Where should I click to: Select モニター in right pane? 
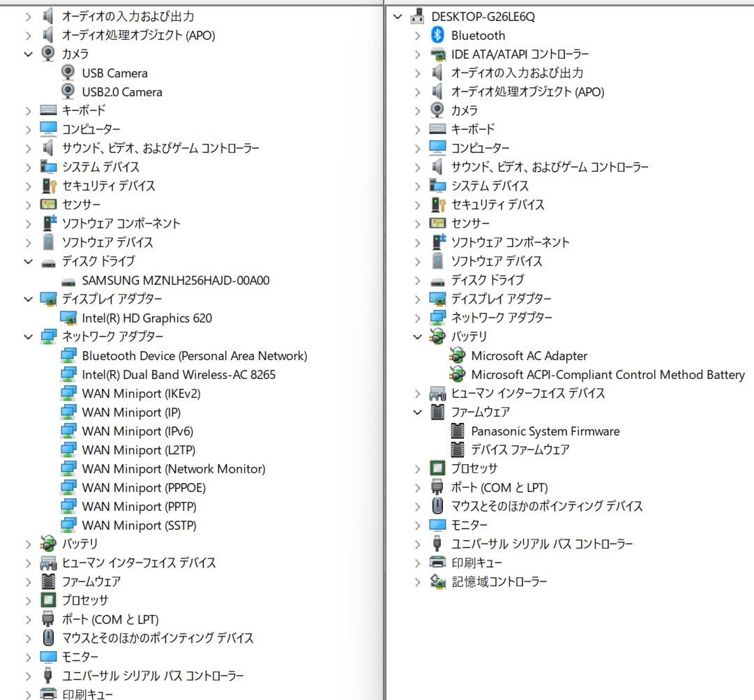click(x=469, y=524)
